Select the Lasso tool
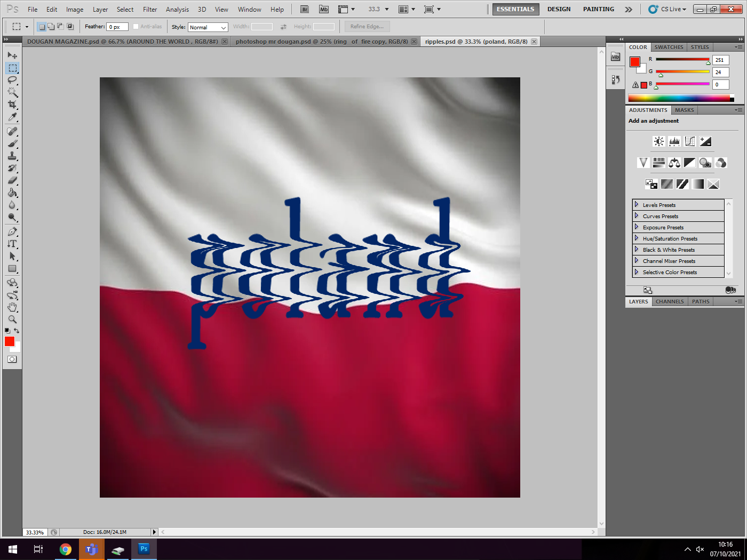Viewport: 747px width, 560px height. click(12, 80)
